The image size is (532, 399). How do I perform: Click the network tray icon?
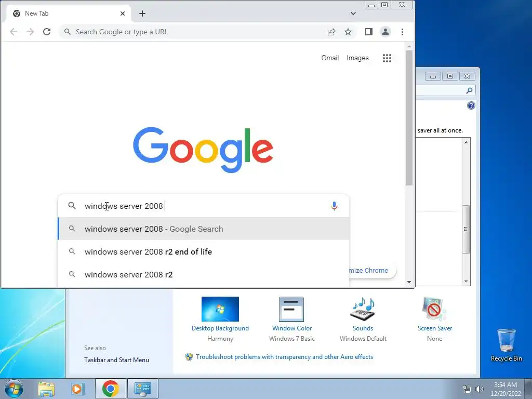[x=467, y=389]
